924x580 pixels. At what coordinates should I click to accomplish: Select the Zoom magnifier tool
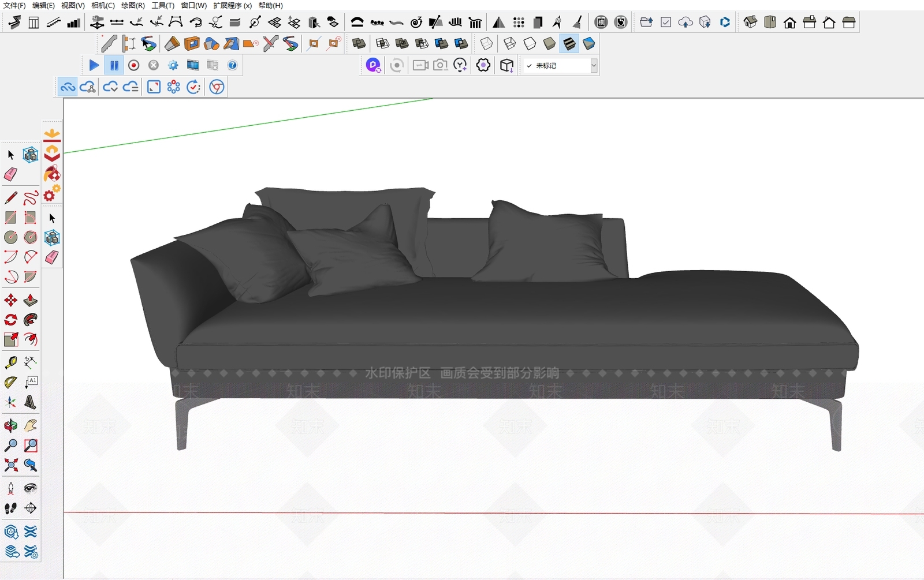click(10, 446)
